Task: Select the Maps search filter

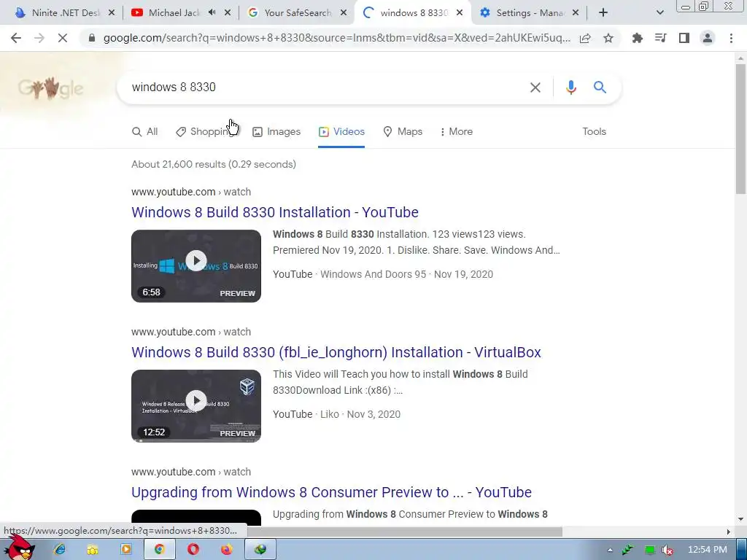Action: 403,131
